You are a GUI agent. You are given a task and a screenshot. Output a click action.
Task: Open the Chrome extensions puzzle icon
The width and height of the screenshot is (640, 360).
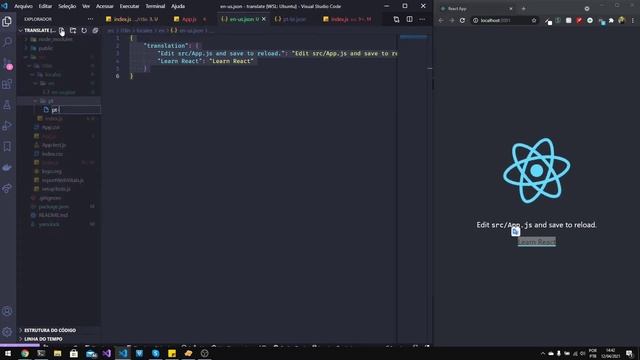[x=611, y=20]
